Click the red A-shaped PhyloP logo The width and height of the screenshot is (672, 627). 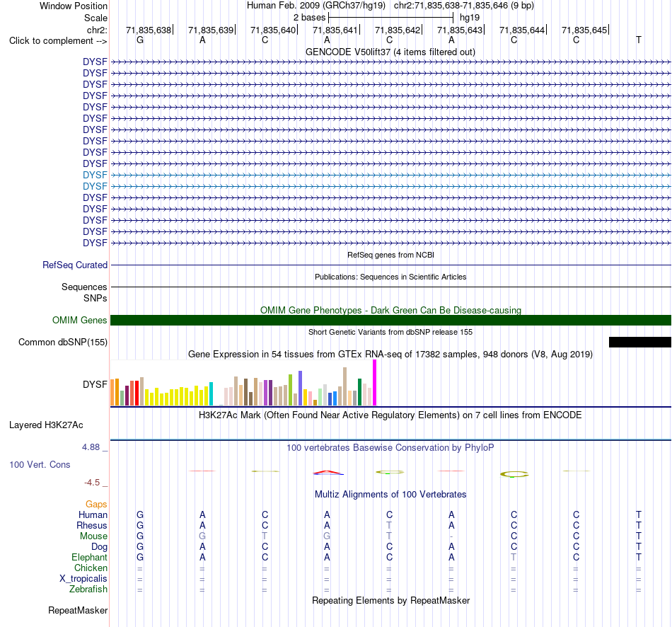(x=328, y=473)
